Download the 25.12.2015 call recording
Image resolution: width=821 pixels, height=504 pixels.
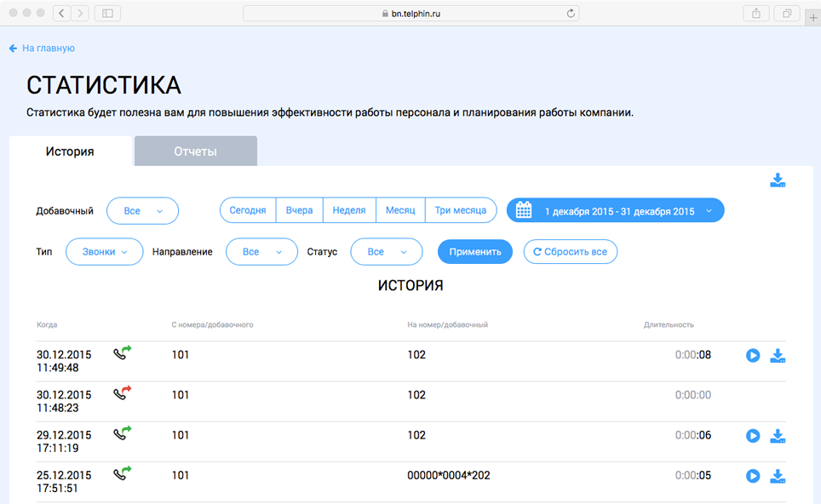(x=777, y=476)
